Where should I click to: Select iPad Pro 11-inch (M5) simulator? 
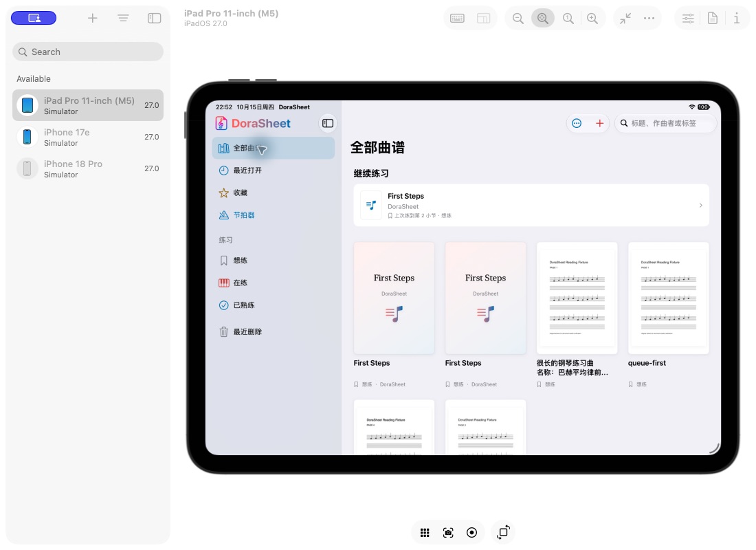tap(88, 105)
